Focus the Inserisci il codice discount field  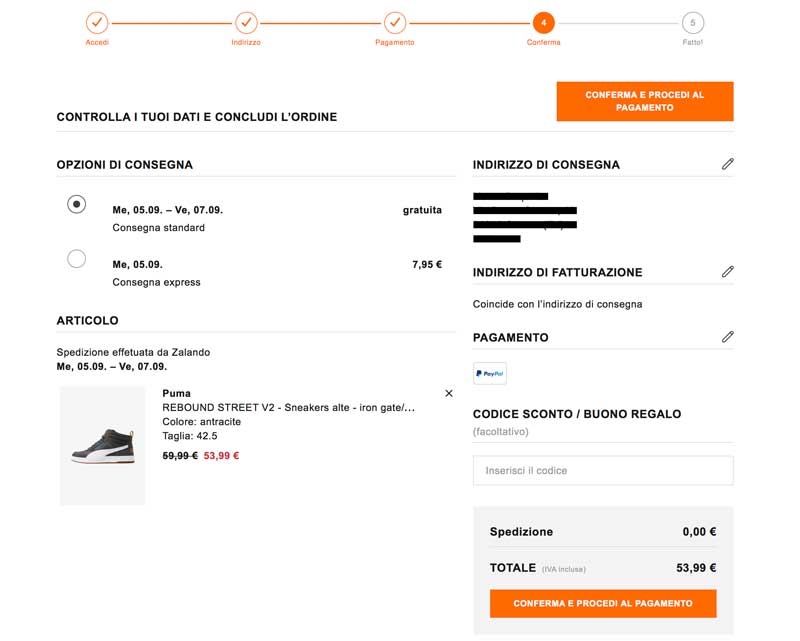tap(603, 470)
